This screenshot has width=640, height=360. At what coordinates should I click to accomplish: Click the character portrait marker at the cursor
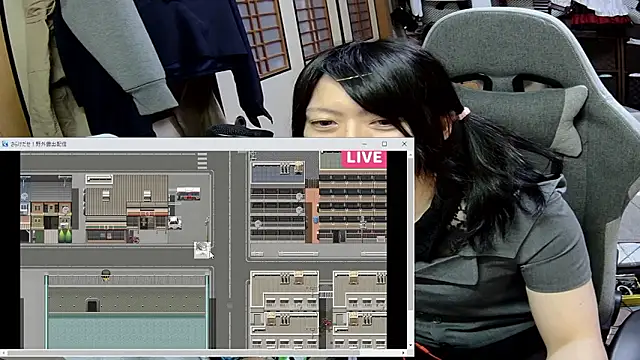pos(202,250)
